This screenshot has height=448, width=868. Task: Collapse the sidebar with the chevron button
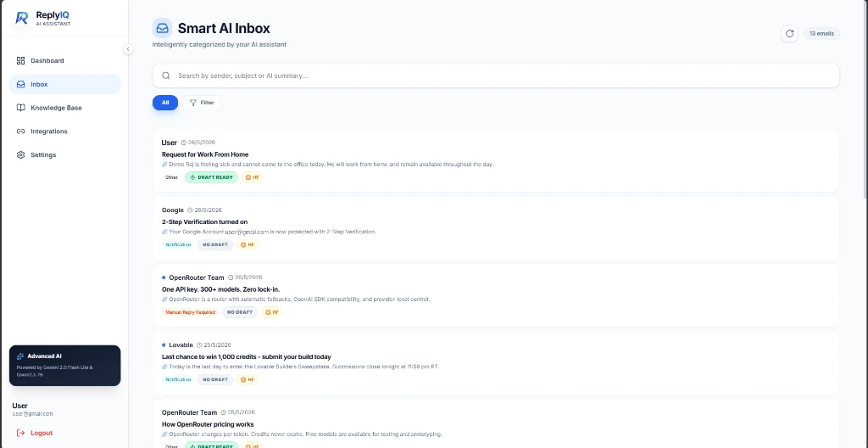point(128,49)
